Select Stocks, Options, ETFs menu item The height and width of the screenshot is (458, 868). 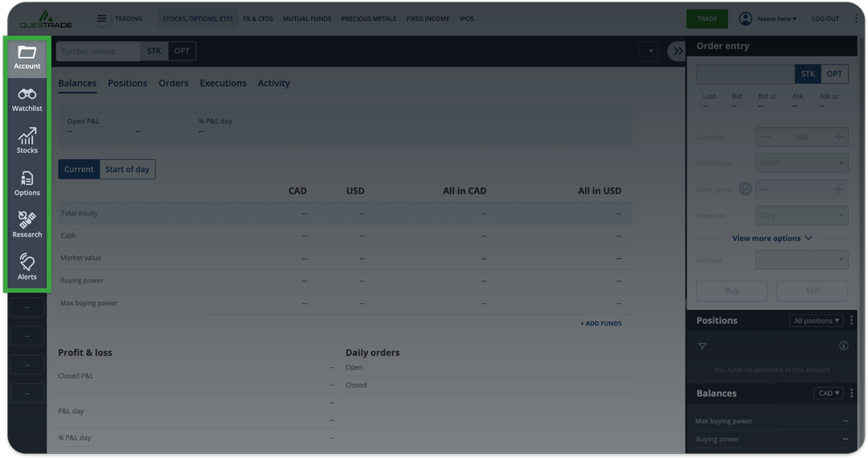click(198, 18)
